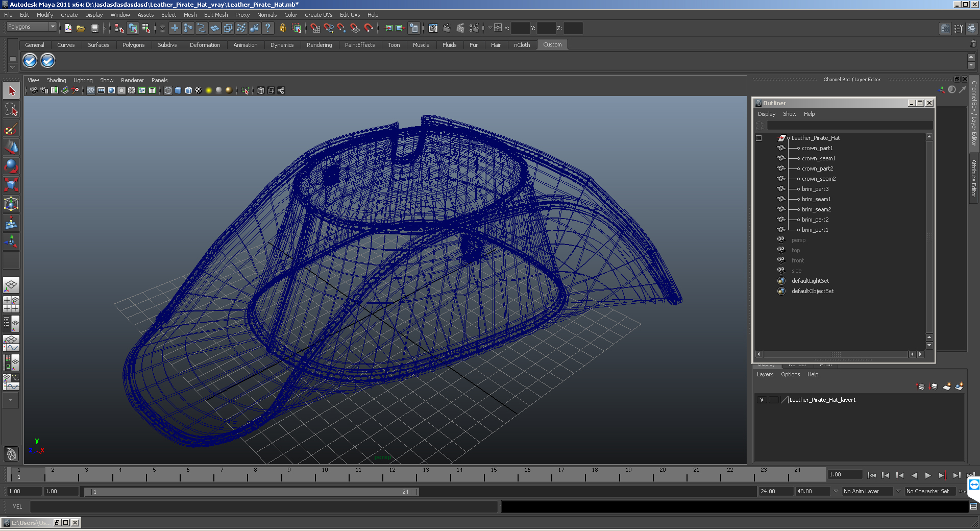Open Render Settings window
Image resolution: width=980 pixels, height=531 pixels.
474,29
